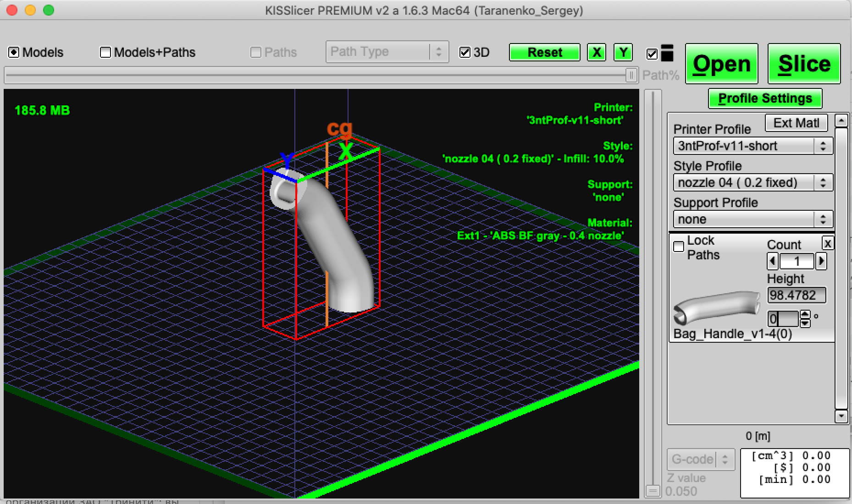
Task: Click the Path% slider handle
Action: tap(631, 75)
